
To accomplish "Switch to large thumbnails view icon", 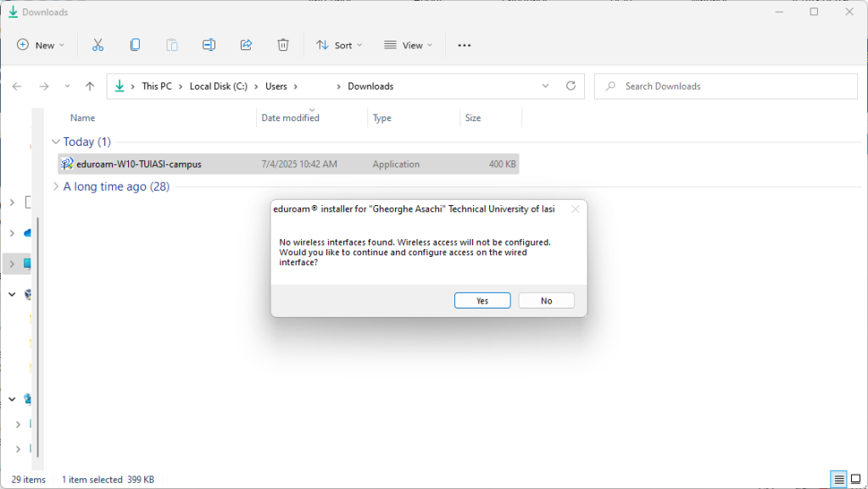I will coord(856,479).
